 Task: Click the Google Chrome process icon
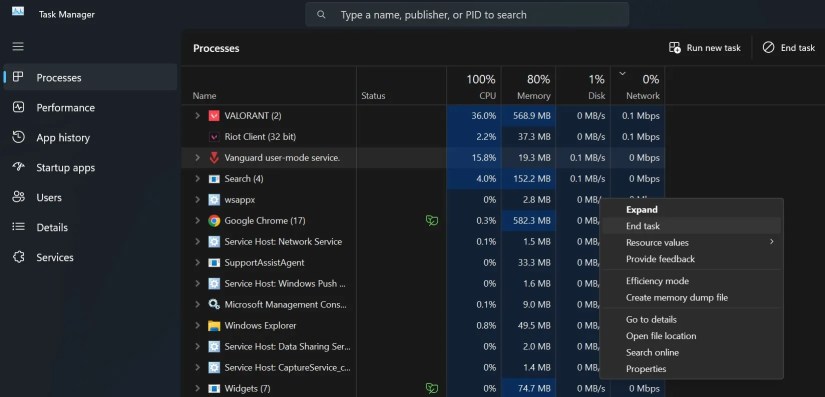pyautogui.click(x=214, y=221)
